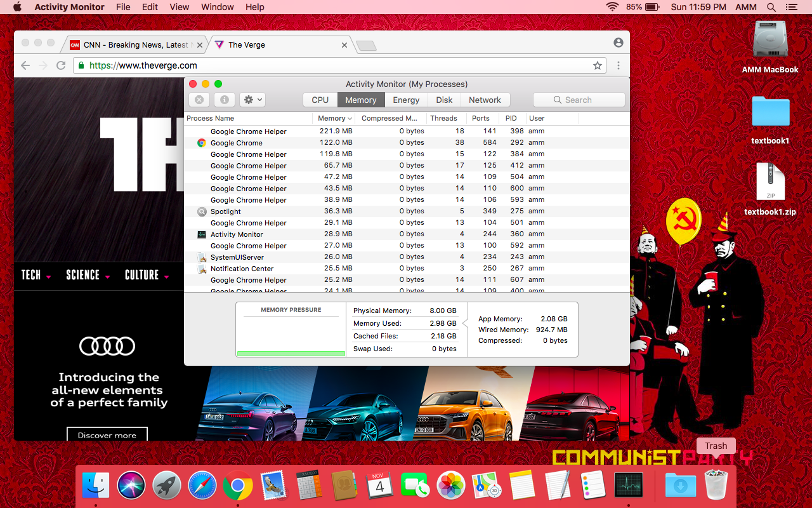Viewport: 812px width, 508px height.
Task: Sort by Compressed Mem column header
Action: pos(390,118)
